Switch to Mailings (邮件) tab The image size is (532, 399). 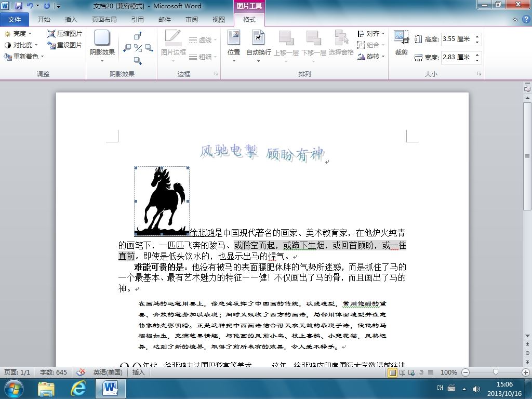pyautogui.click(x=165, y=20)
